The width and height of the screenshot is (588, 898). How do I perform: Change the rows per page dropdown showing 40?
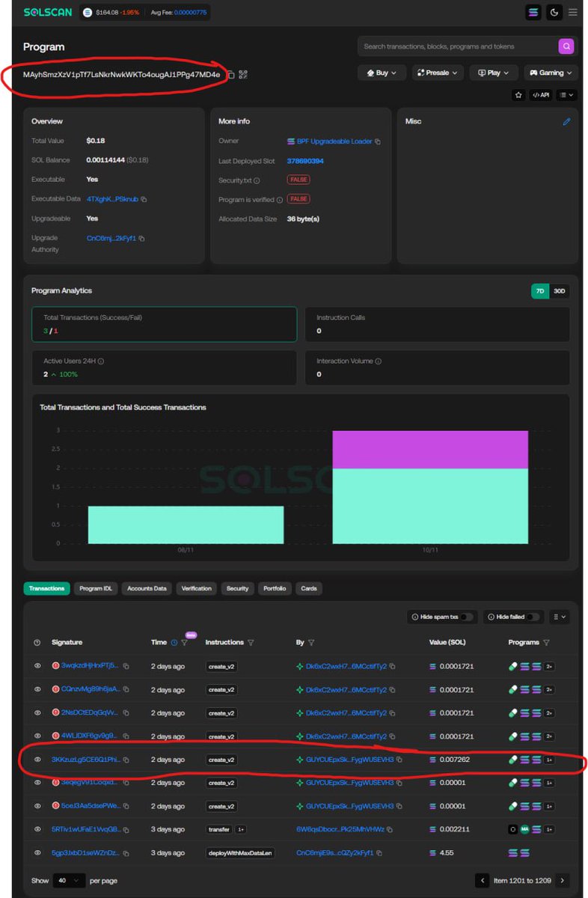(68, 881)
